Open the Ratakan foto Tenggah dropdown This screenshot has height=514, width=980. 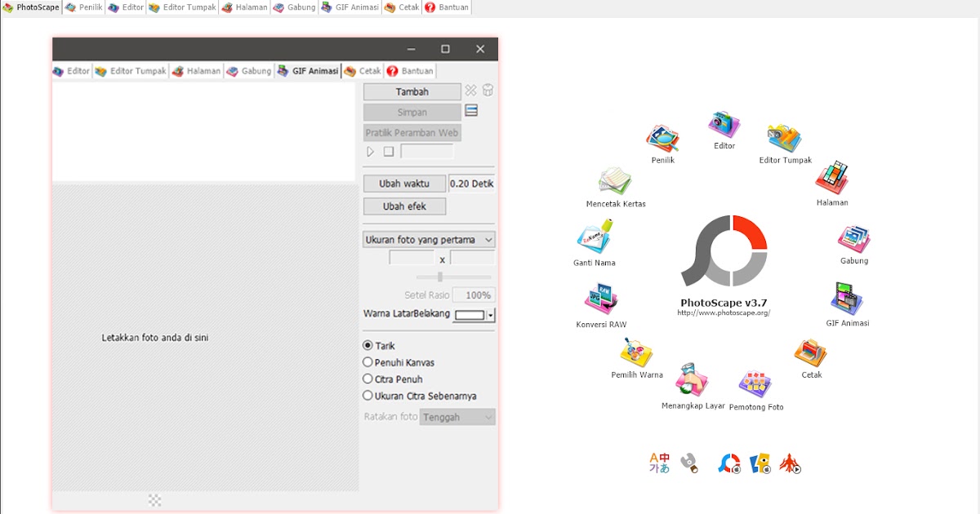click(x=457, y=417)
